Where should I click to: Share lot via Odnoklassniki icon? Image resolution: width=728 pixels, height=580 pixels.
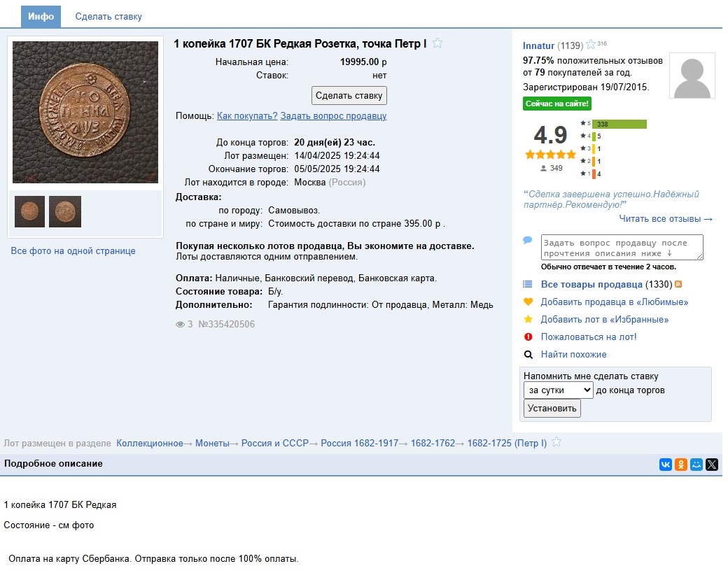point(680,465)
